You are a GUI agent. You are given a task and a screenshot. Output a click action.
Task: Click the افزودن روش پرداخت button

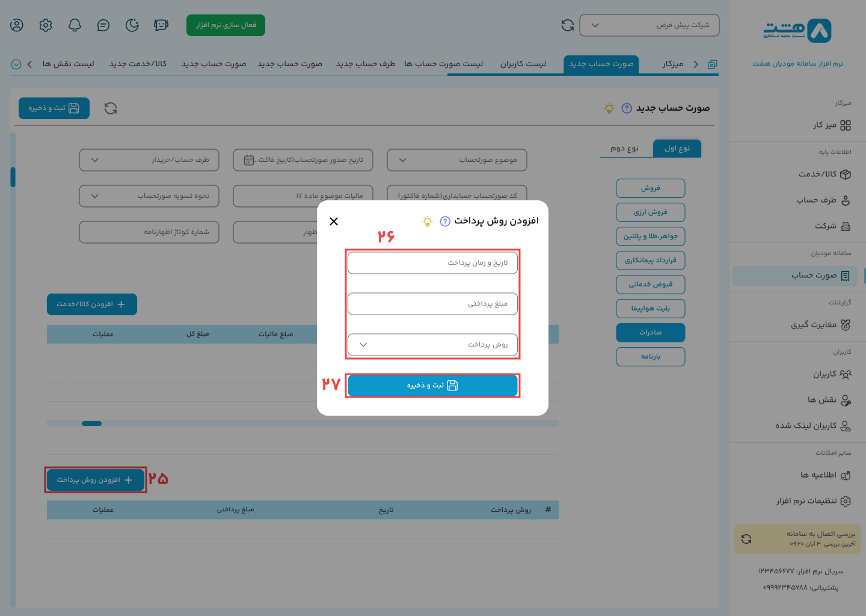(95, 480)
